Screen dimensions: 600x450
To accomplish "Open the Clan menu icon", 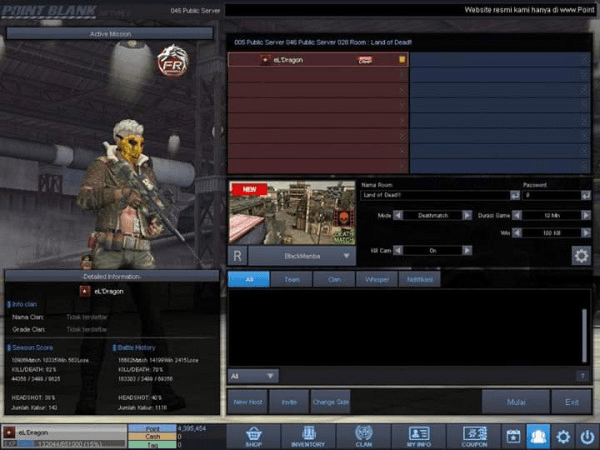I will (363, 436).
